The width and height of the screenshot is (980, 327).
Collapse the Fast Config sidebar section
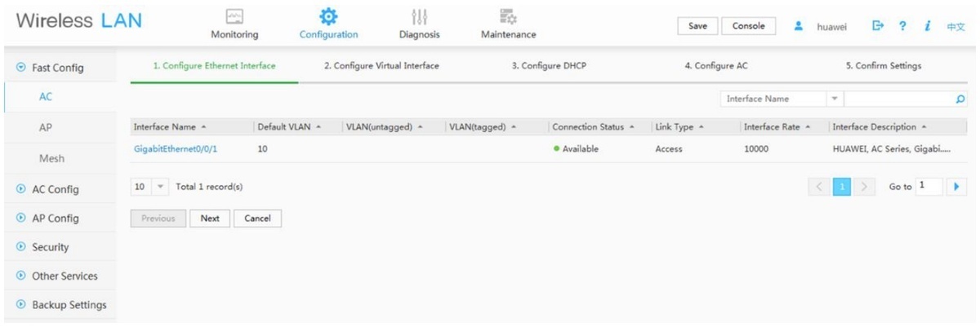(x=50, y=68)
